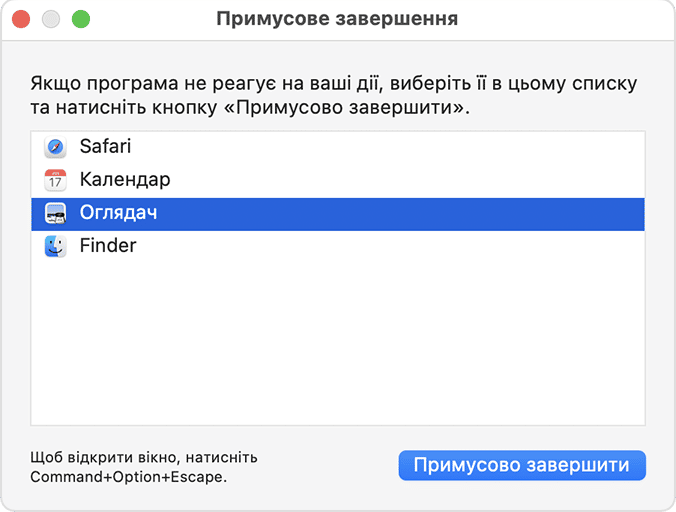Image resolution: width=676 pixels, height=512 pixels.
Task: Click the «Примусове завершення» window title
Action: [x=338, y=19]
